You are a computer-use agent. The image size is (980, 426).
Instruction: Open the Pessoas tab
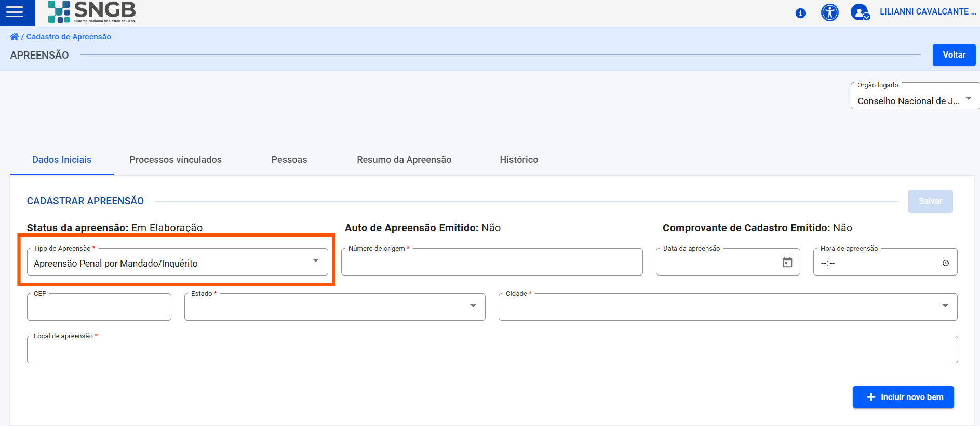[x=289, y=160]
